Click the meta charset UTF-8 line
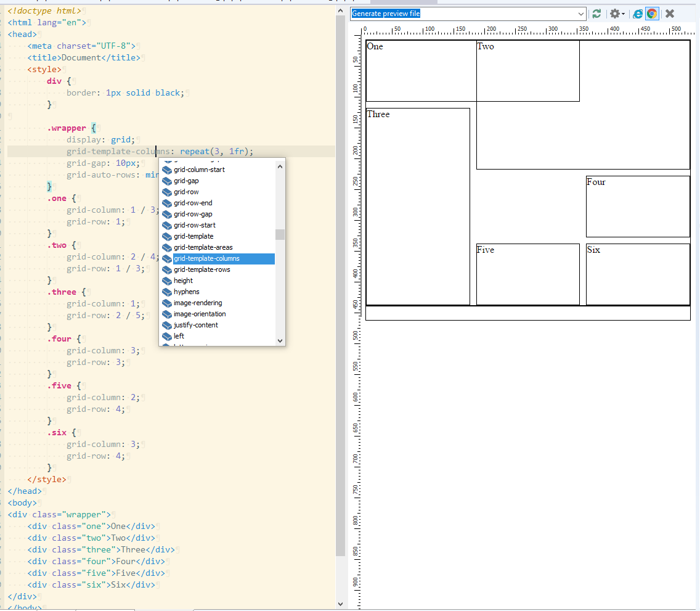 tap(81, 46)
